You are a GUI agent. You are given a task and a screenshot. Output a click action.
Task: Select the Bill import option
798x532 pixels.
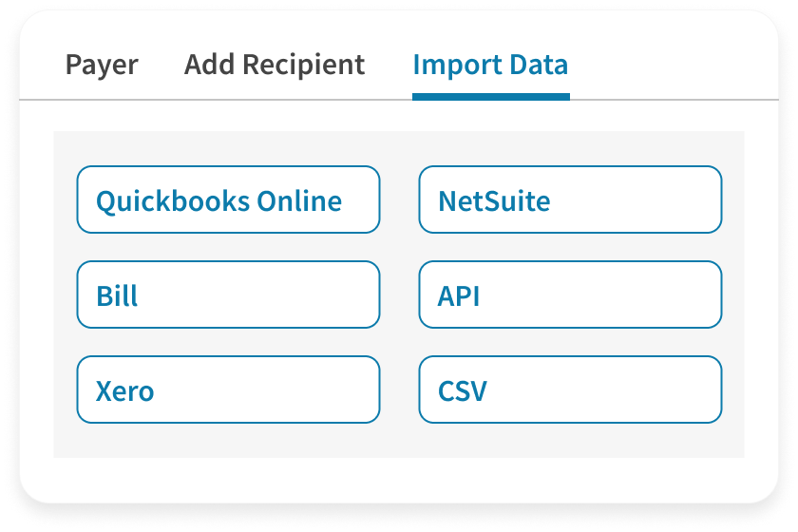(x=228, y=294)
